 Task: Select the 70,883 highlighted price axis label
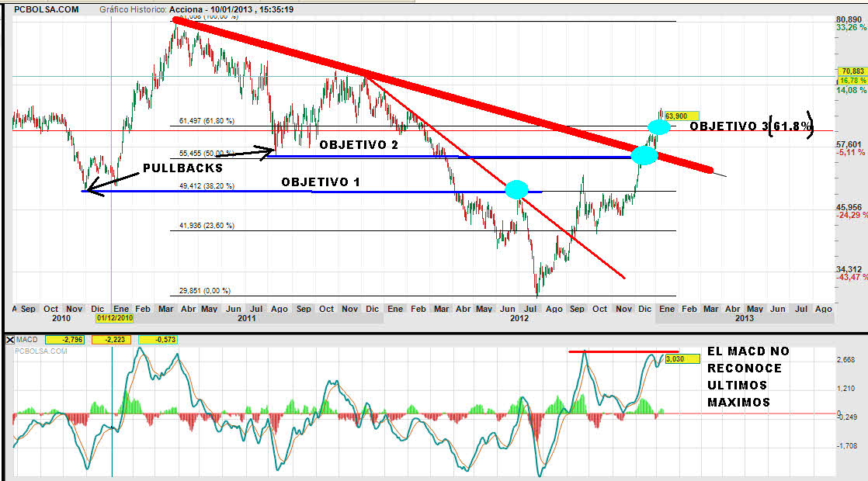point(851,71)
